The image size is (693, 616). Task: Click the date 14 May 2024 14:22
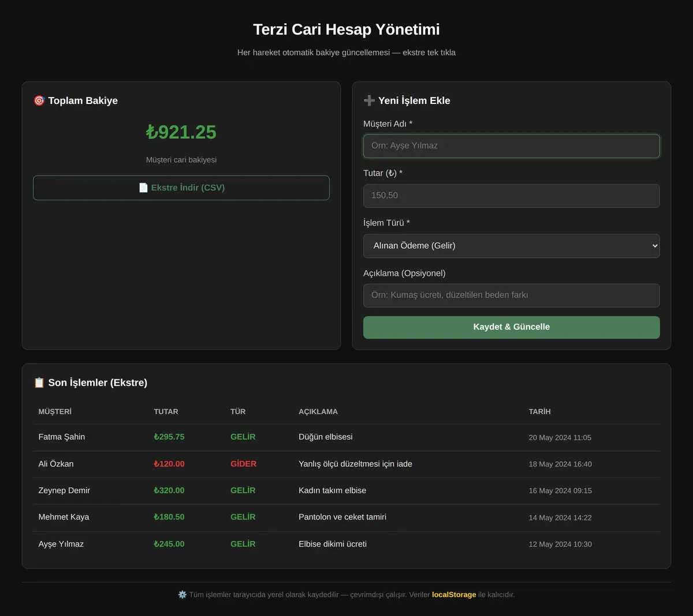(x=560, y=518)
